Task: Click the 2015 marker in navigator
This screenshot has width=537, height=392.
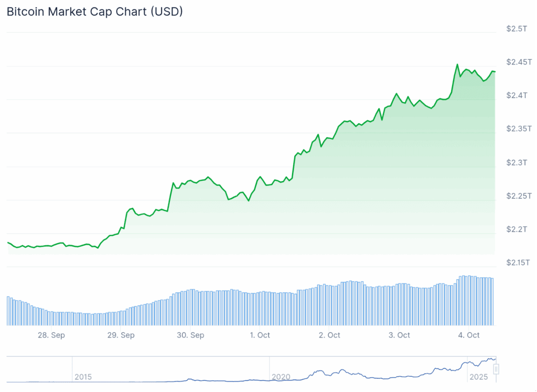Action: pos(83,377)
